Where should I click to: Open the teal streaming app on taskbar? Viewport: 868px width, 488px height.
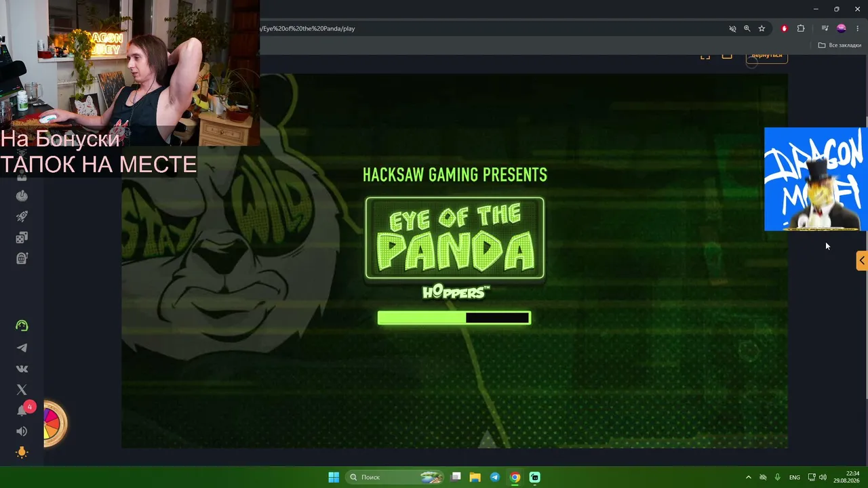(534, 477)
